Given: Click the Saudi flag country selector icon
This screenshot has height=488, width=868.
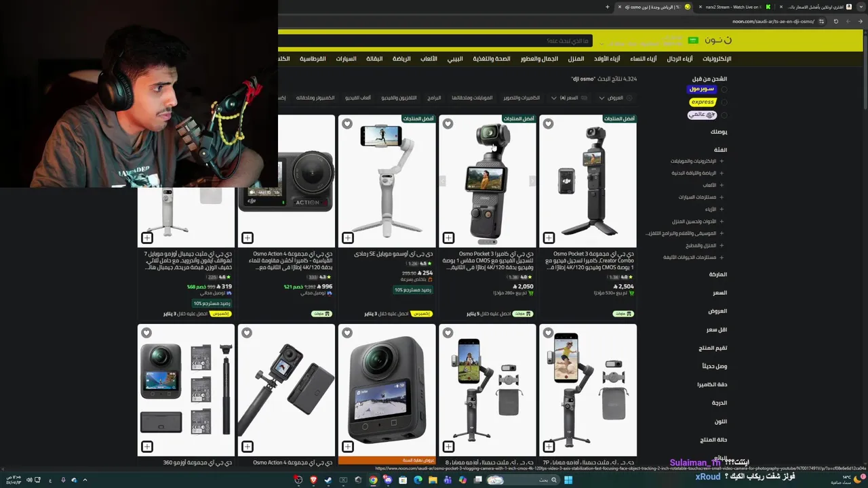Looking at the screenshot, I should click(x=693, y=41).
